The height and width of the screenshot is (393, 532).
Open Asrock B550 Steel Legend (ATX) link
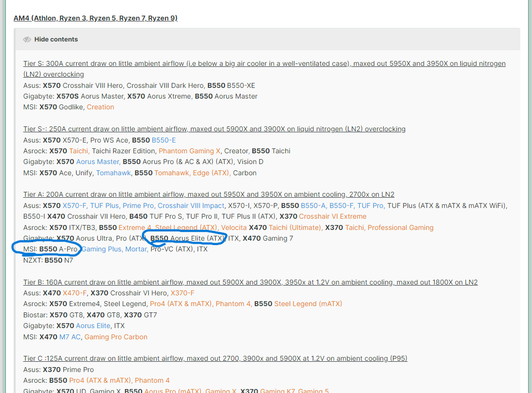(186, 228)
